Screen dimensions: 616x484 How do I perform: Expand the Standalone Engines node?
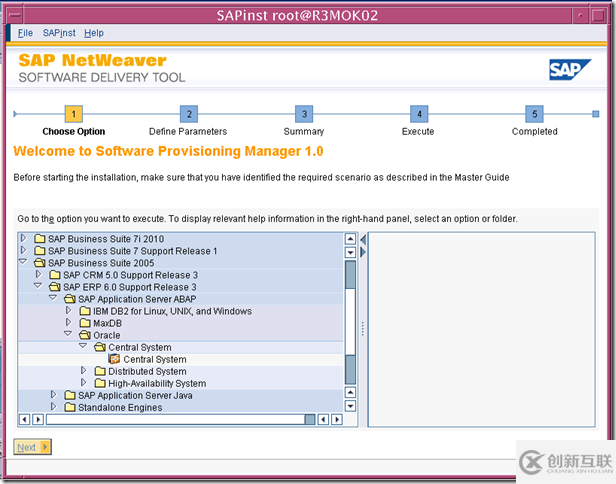pos(54,407)
